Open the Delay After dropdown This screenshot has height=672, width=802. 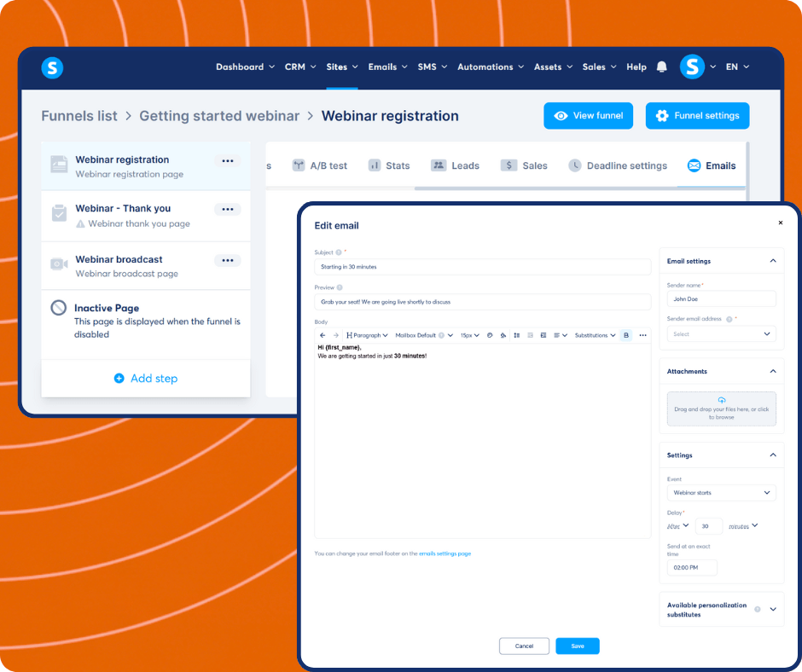pos(678,526)
